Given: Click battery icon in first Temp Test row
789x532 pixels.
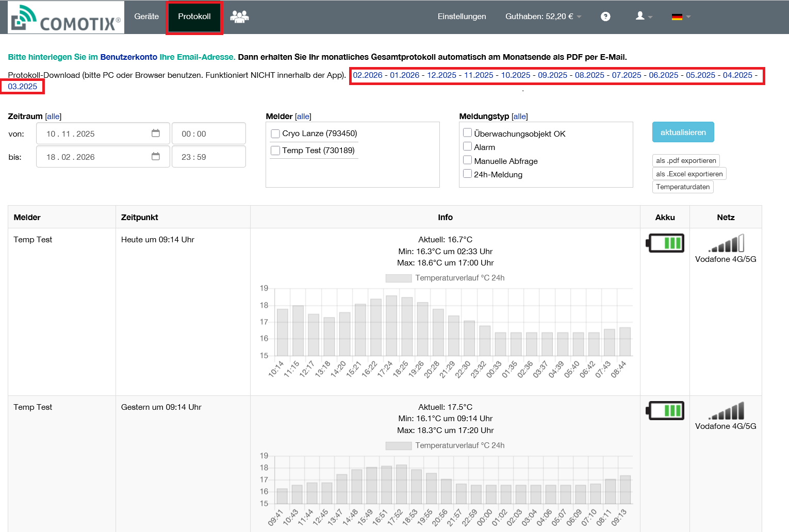Looking at the screenshot, I should [665, 243].
